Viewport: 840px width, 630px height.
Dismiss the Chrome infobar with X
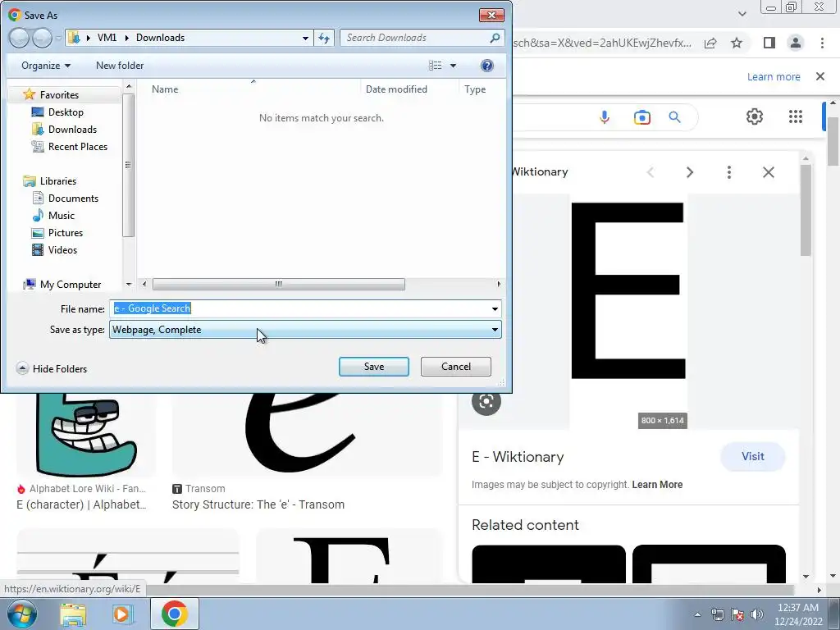pyautogui.click(x=820, y=76)
